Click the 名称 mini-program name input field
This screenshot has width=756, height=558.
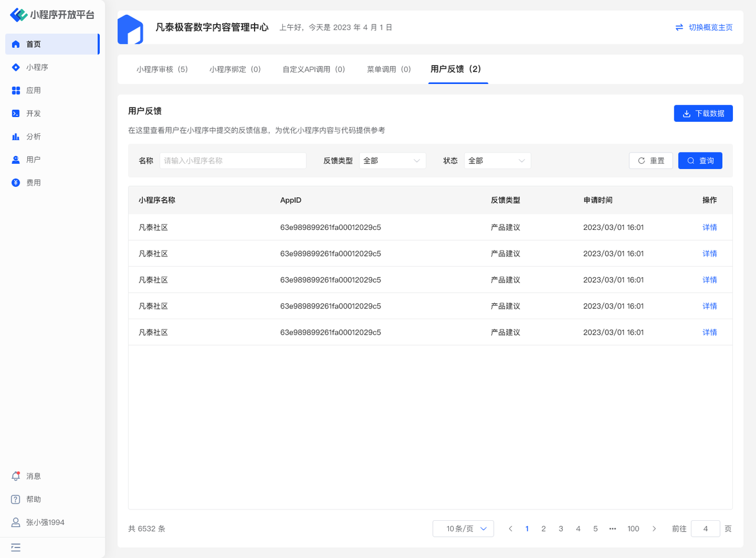click(233, 161)
